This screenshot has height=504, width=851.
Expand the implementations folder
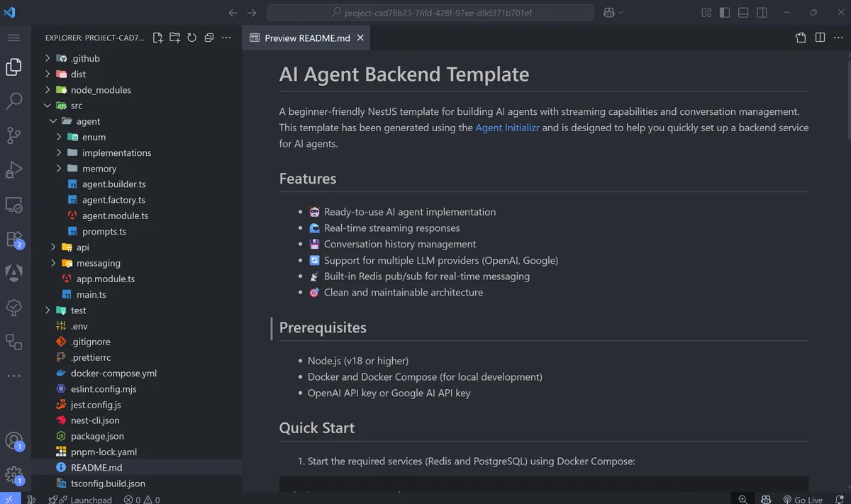click(59, 152)
